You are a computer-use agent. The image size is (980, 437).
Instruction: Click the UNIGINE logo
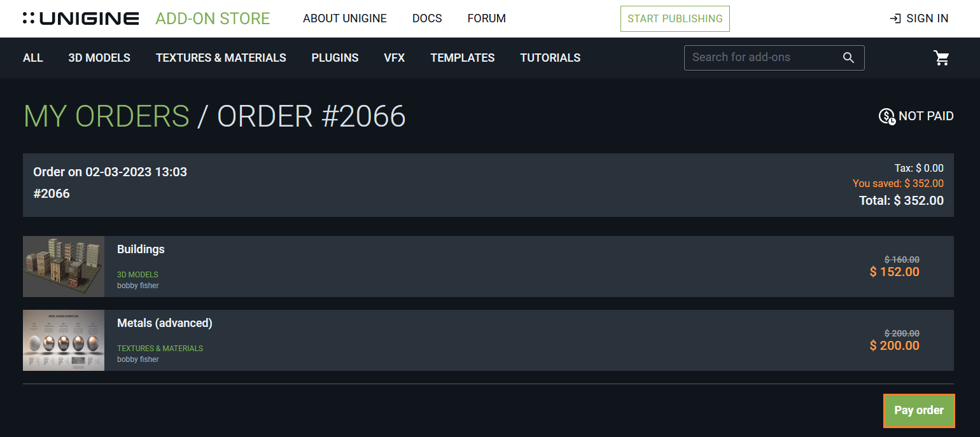coord(81,18)
